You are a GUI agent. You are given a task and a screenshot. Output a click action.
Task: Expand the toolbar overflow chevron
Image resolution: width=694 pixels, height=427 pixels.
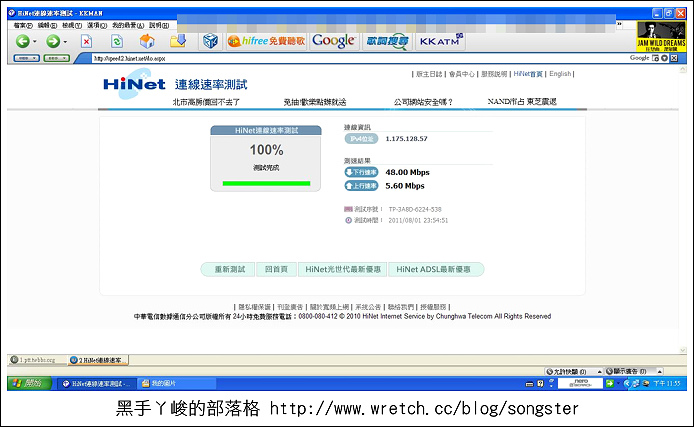point(619,24)
